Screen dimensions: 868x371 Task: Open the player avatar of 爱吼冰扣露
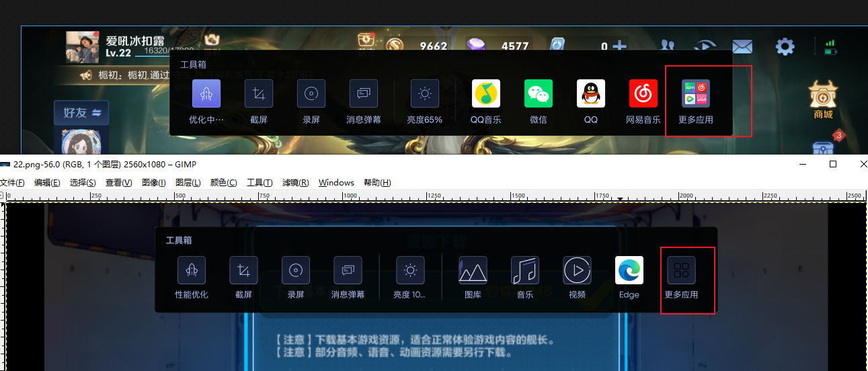[83, 47]
